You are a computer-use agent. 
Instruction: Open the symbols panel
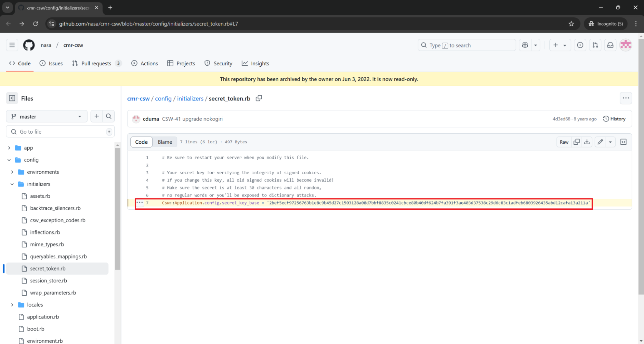[x=623, y=142]
